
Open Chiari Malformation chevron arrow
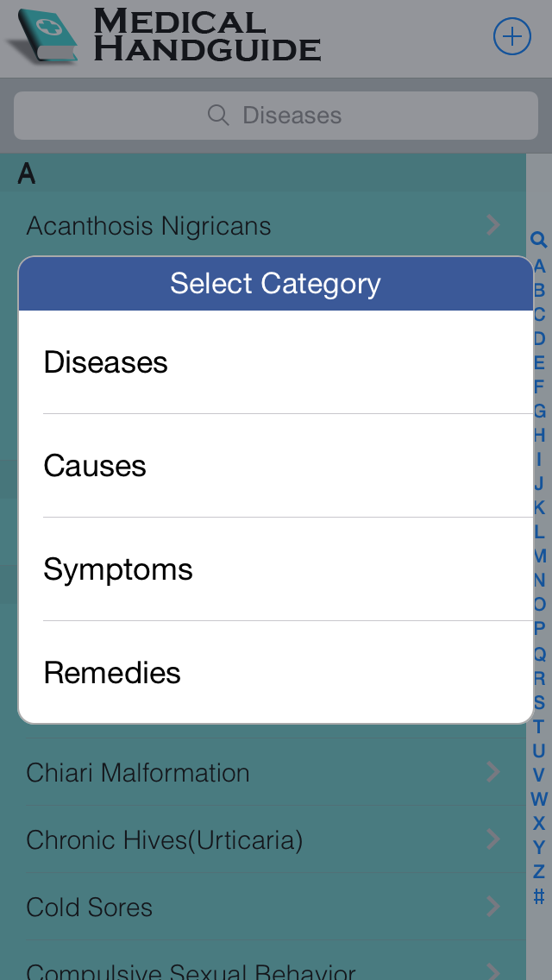pos(493,772)
